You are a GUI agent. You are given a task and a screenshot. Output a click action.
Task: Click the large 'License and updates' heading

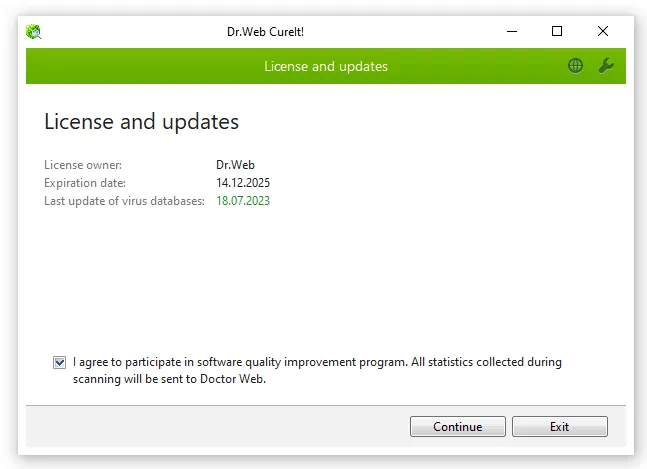(142, 122)
